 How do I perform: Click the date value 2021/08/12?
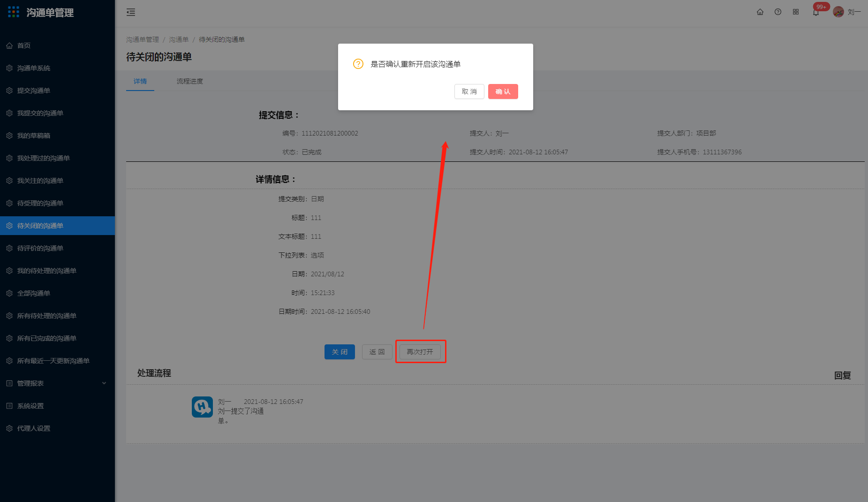tap(327, 274)
